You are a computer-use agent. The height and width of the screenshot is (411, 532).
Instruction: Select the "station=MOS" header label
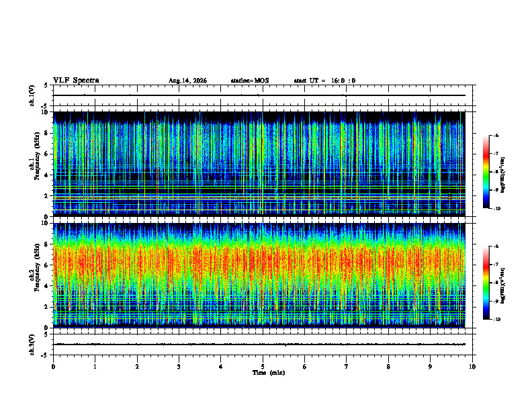coord(250,81)
